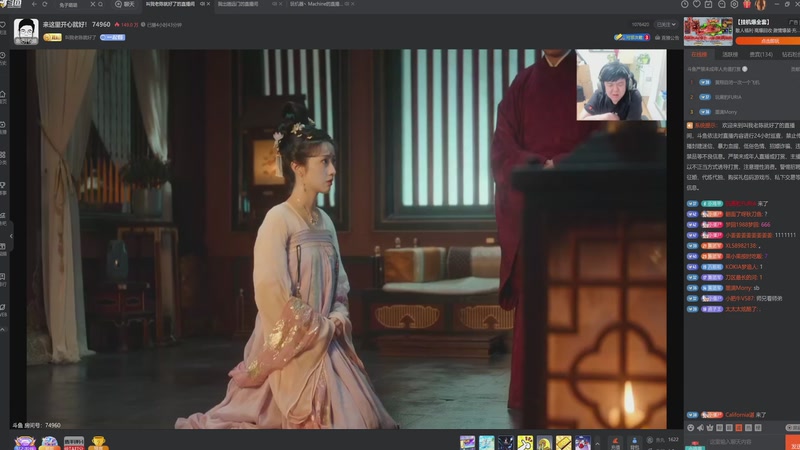Click the chat message input field

click(x=745, y=442)
